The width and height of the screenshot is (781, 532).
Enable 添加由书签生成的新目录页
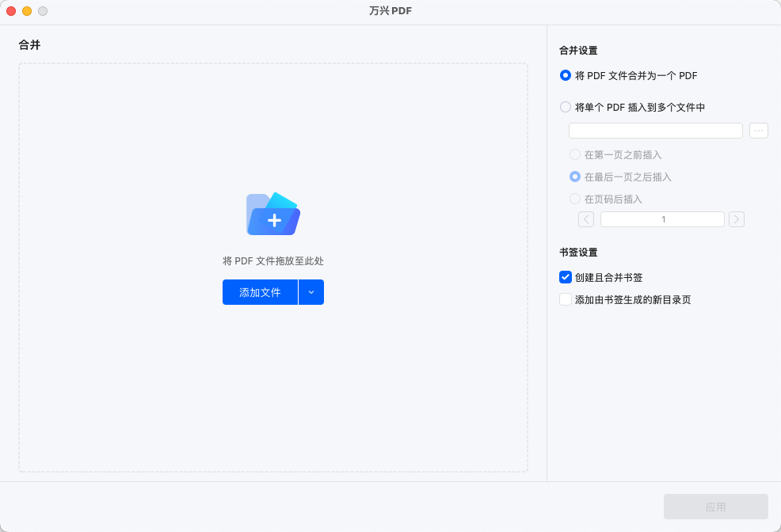click(566, 299)
